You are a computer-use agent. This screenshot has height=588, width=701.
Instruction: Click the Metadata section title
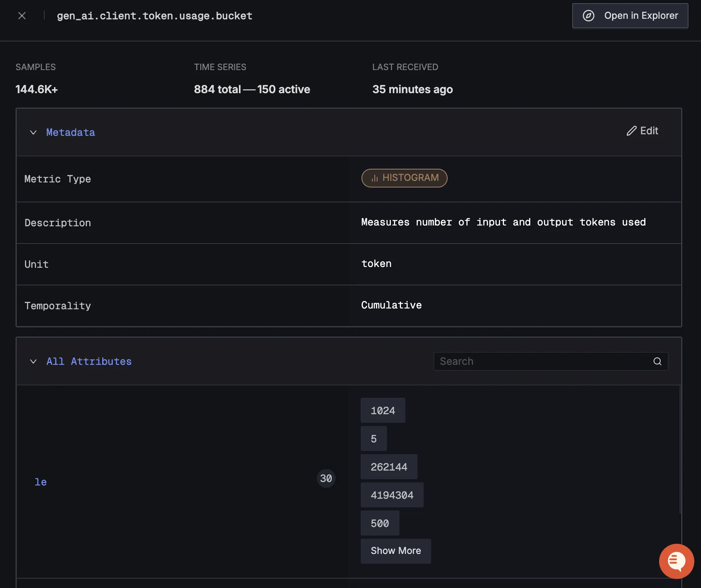point(70,132)
